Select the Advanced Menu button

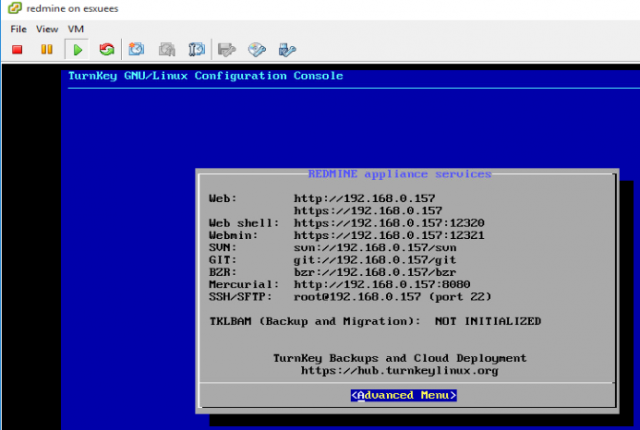tap(404, 395)
